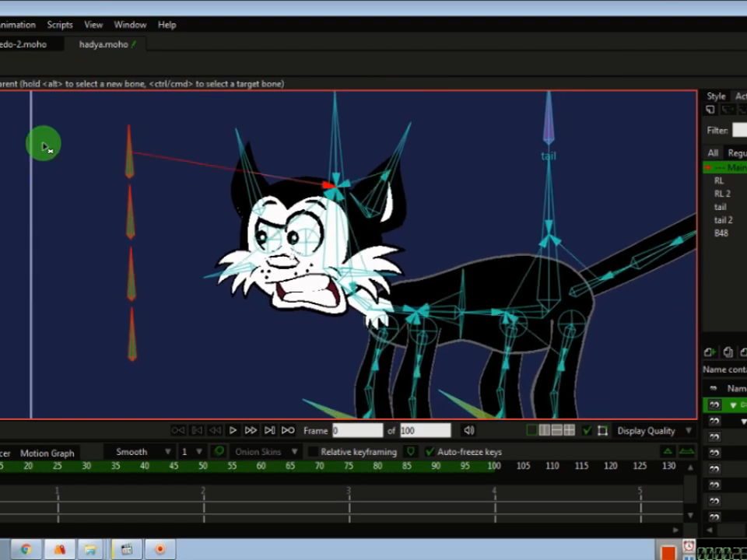Viewport: 747px width, 560px height.
Task: Click the fast-forward double-arrow playback icon
Action: click(251, 430)
